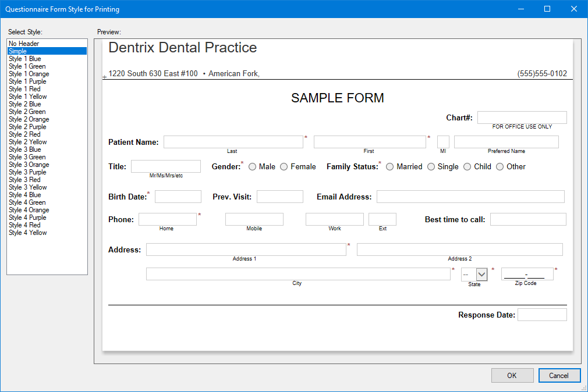Screen dimensions: 588x392
Task: Choose the Married family status option
Action: pyautogui.click(x=390, y=167)
